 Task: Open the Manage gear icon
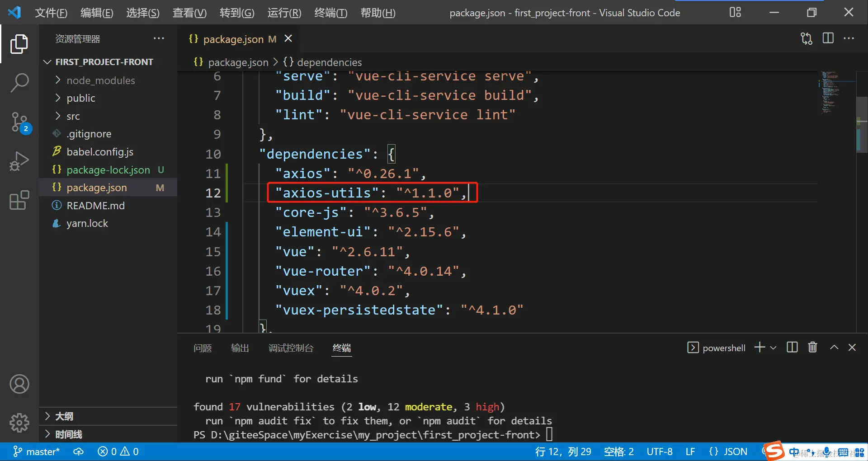pyautogui.click(x=19, y=423)
